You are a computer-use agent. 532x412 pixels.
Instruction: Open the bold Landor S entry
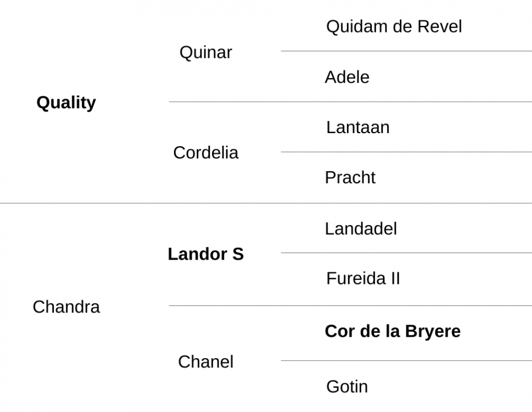click(x=205, y=254)
